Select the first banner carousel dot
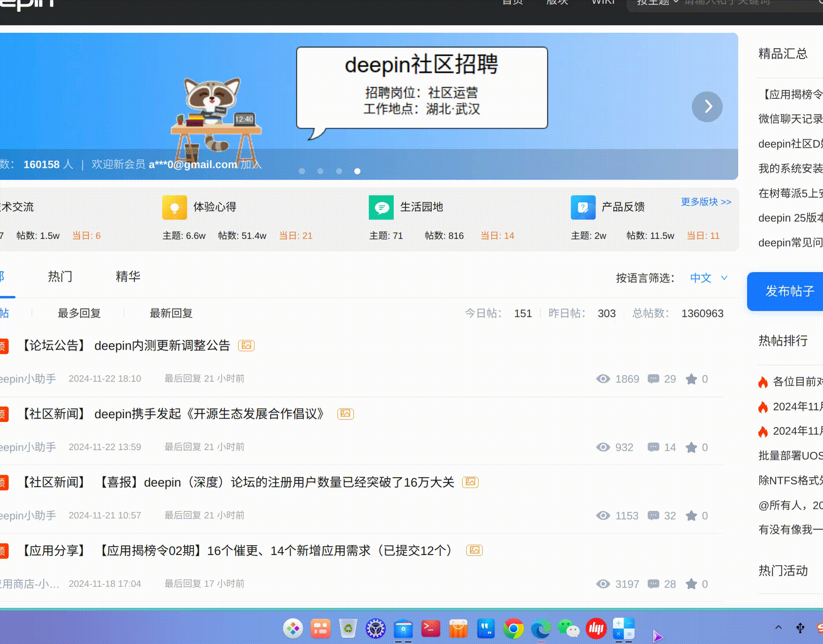Image resolution: width=823 pixels, height=644 pixels. click(x=302, y=171)
